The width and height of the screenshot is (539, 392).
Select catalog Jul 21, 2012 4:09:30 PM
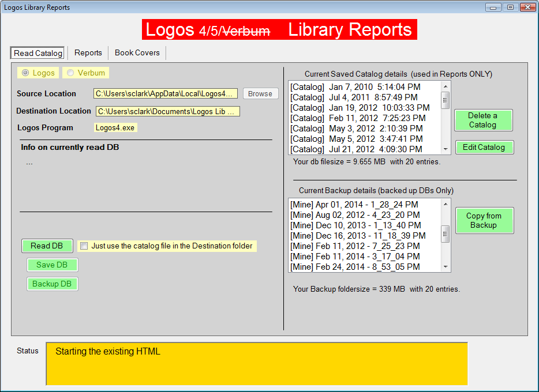coord(365,149)
